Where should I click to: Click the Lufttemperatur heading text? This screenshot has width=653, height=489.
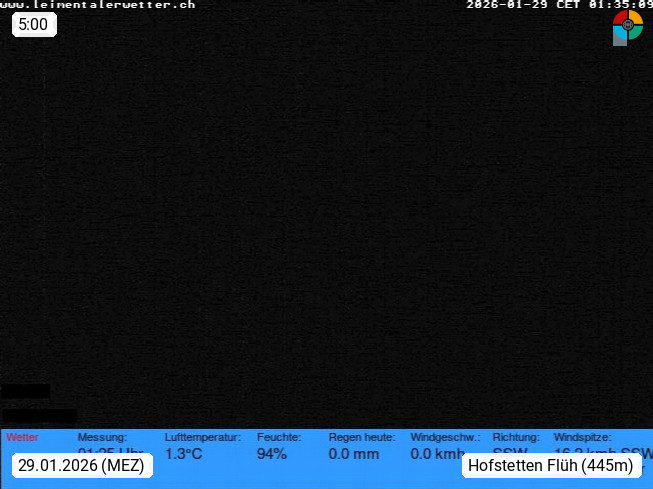click(202, 437)
